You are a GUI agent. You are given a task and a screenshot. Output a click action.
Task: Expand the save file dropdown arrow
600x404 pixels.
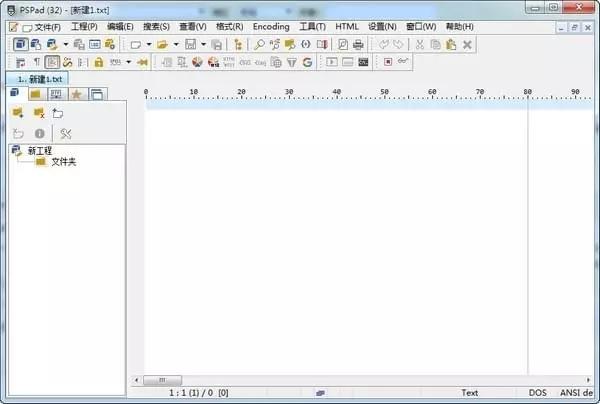(x=204, y=45)
